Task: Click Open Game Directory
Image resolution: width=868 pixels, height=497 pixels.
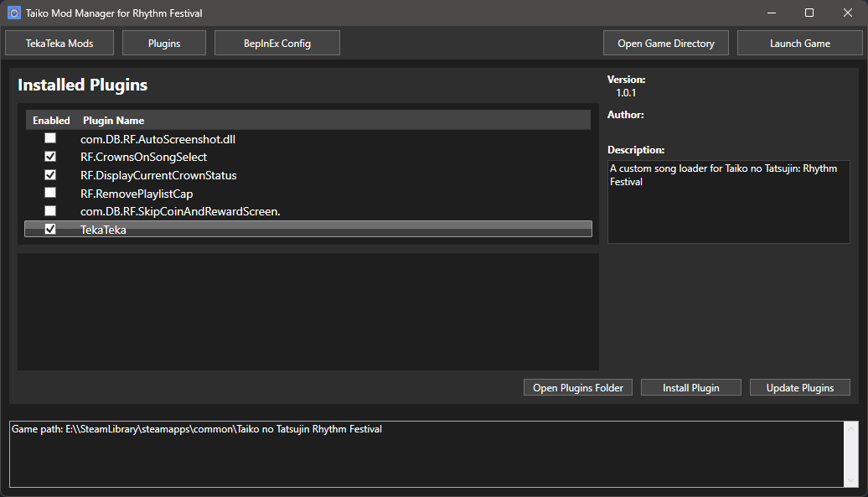Action: click(x=665, y=42)
